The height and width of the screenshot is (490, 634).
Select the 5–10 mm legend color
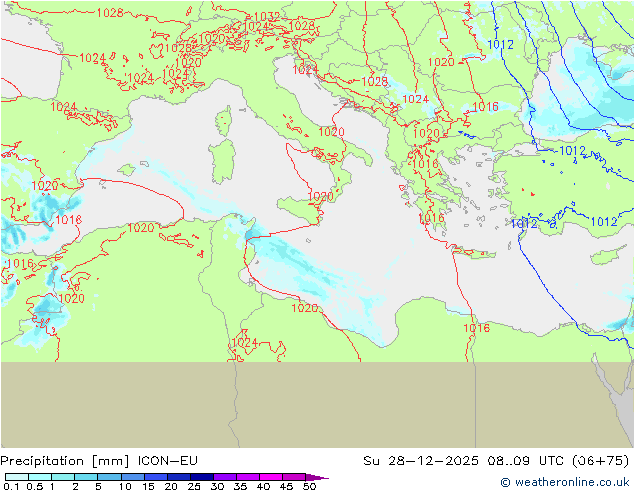pos(109,477)
